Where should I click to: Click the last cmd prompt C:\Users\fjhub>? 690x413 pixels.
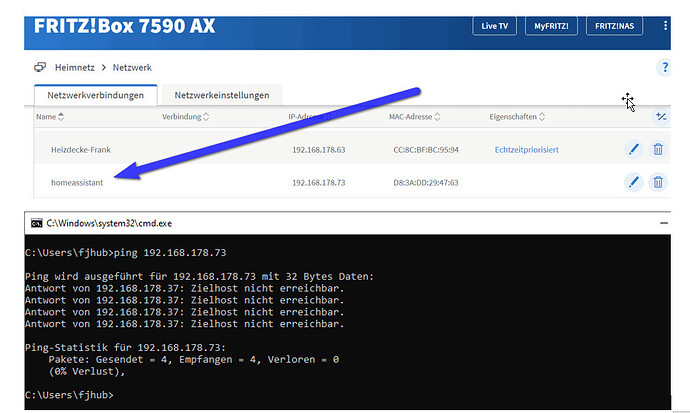click(69, 395)
